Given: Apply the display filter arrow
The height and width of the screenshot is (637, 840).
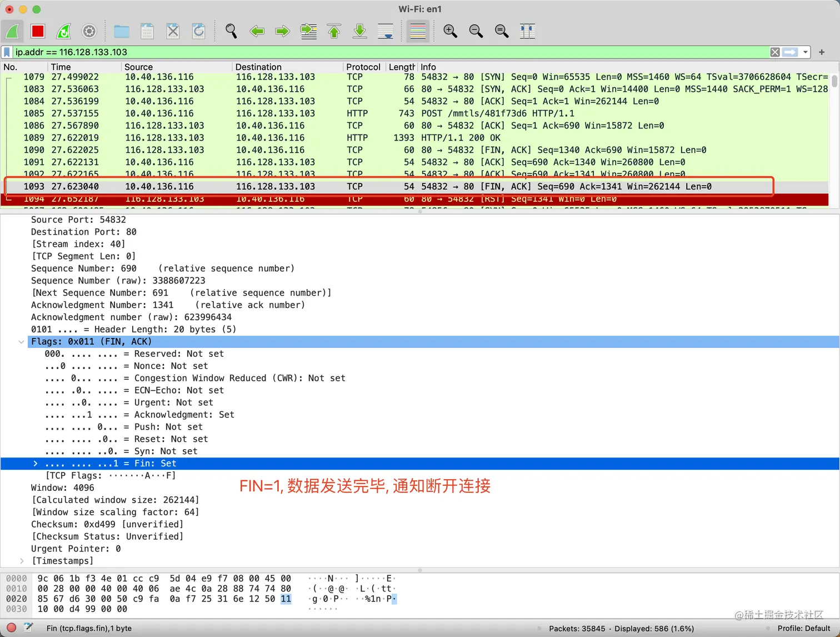Looking at the screenshot, I should click(x=790, y=52).
